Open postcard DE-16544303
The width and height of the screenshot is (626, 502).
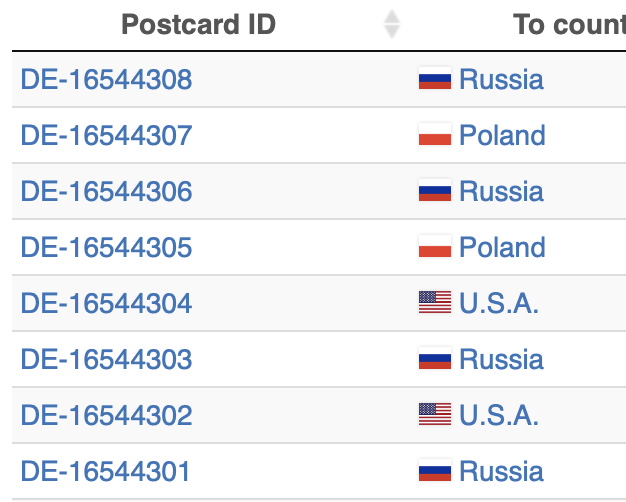coord(106,359)
